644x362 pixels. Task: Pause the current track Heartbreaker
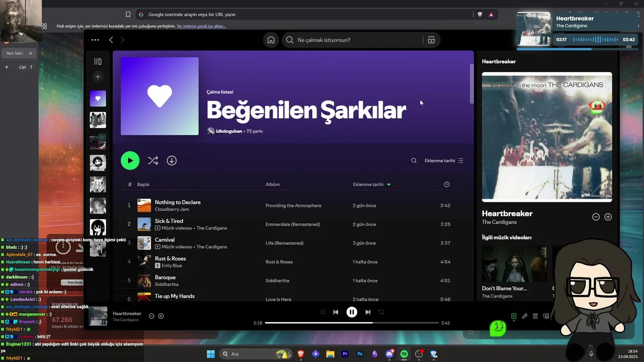point(352,312)
